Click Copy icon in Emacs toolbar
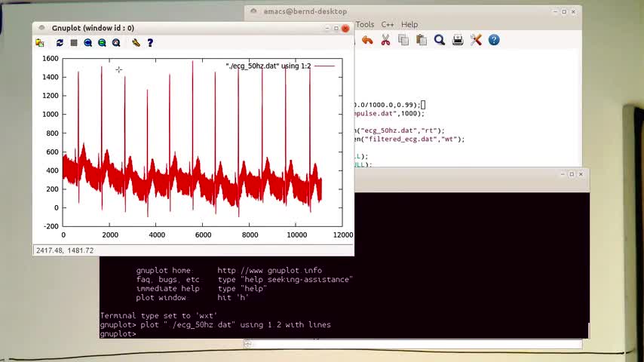The image size is (644, 362). tap(403, 40)
